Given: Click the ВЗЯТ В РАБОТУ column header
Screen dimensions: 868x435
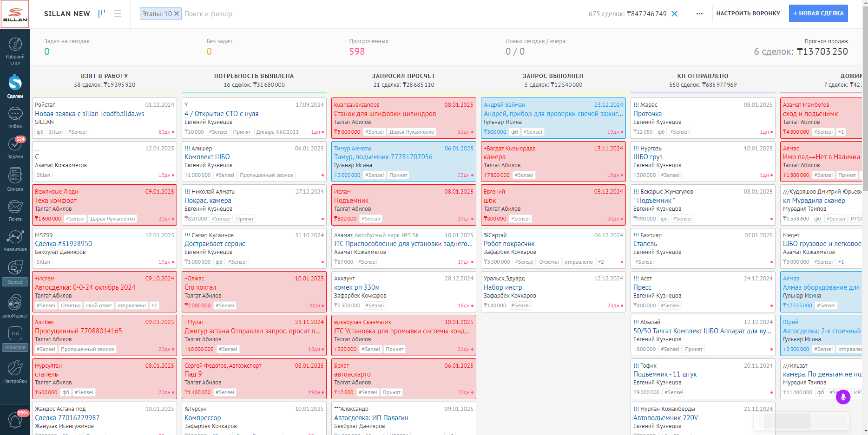Looking at the screenshot, I should (x=105, y=76).
